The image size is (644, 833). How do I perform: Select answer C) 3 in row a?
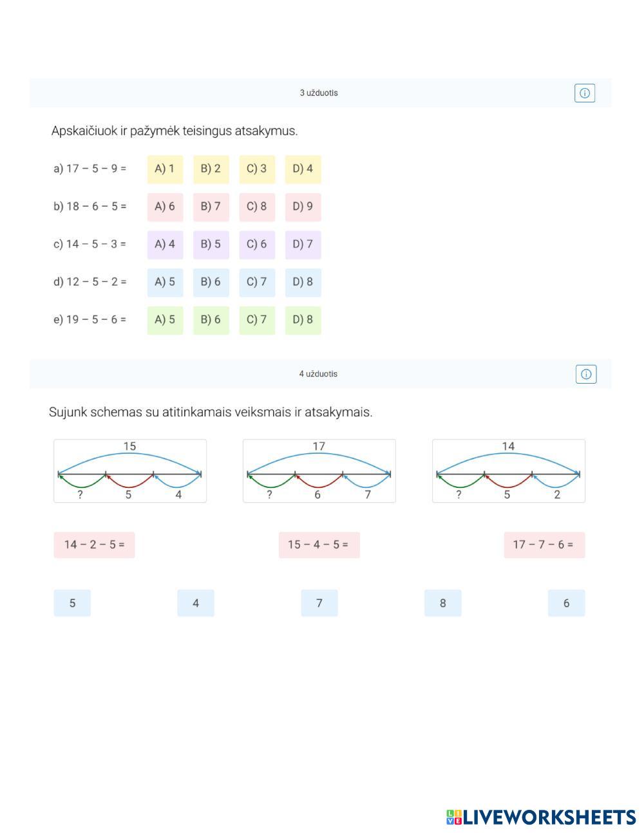pyautogui.click(x=257, y=169)
